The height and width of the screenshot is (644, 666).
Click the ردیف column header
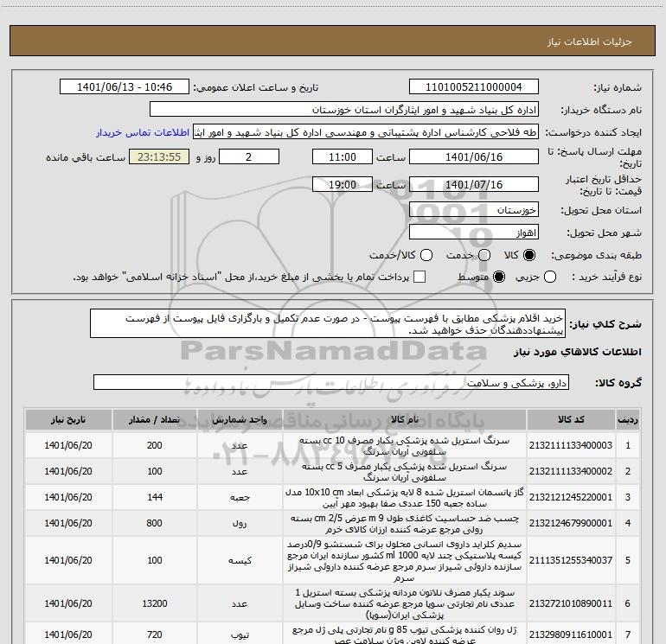point(628,420)
